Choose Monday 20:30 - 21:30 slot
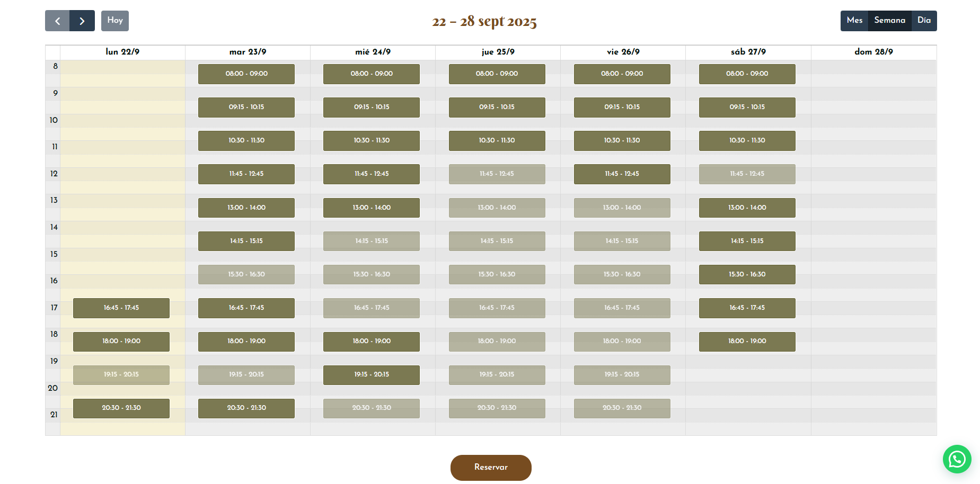The height and width of the screenshot is (484, 980). tap(121, 408)
